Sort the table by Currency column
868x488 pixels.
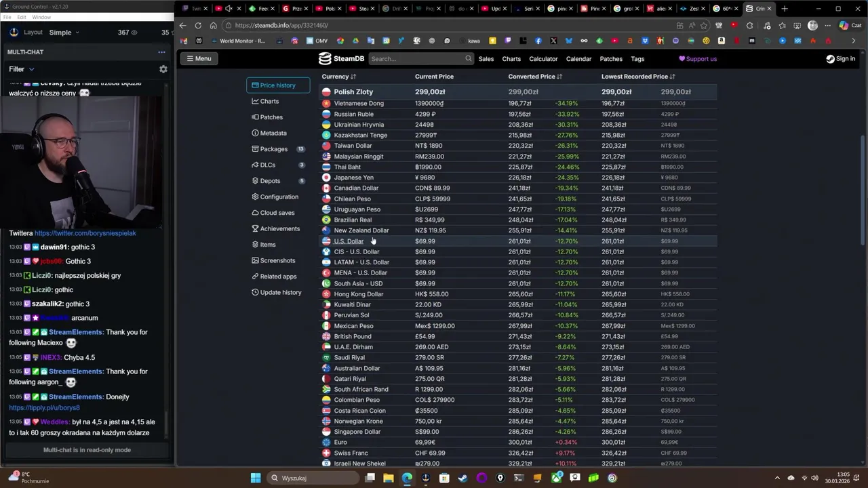point(339,77)
